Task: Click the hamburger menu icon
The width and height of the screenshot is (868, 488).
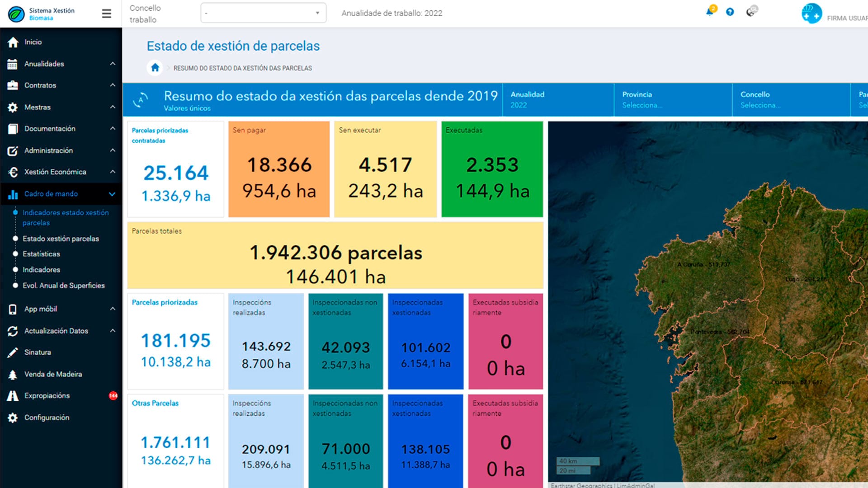Action: (106, 14)
